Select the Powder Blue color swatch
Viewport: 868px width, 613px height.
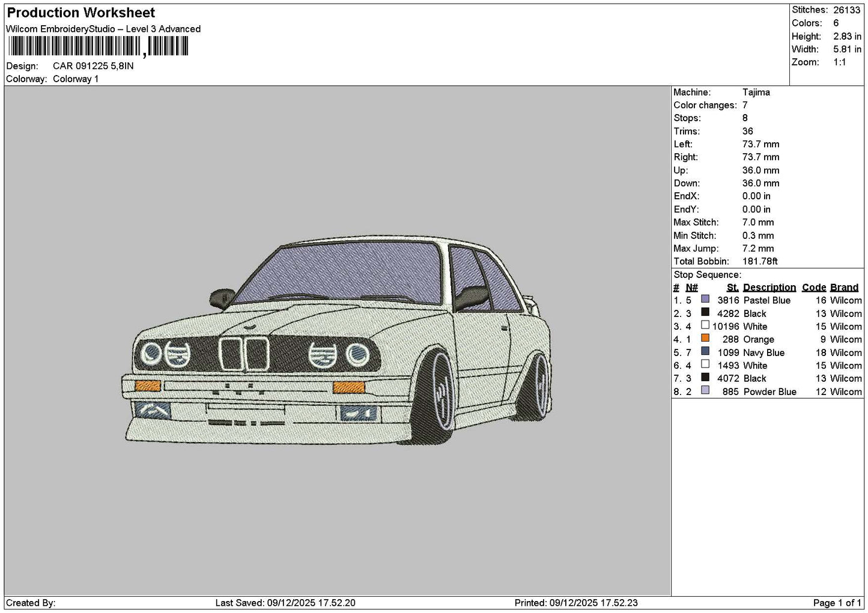pos(705,390)
